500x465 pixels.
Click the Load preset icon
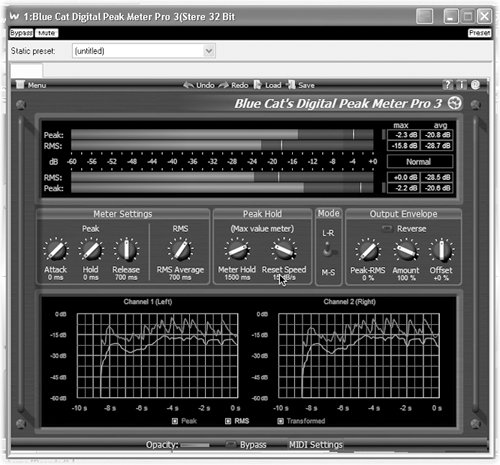pyautogui.click(x=257, y=85)
